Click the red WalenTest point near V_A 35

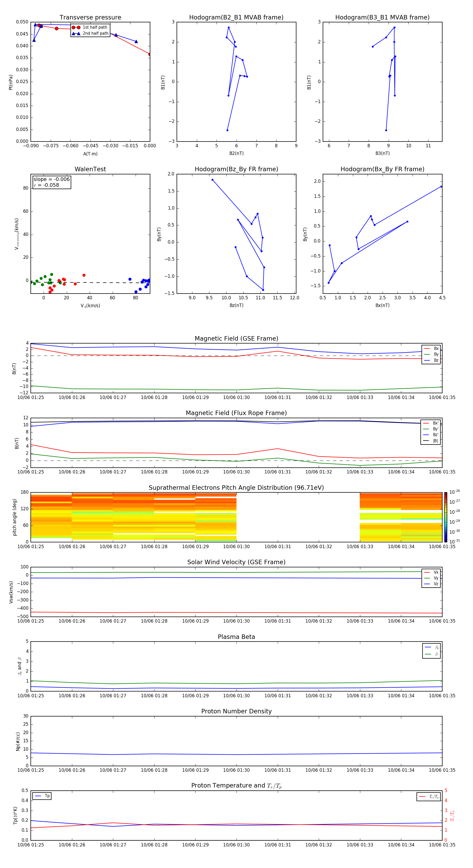click(x=84, y=275)
